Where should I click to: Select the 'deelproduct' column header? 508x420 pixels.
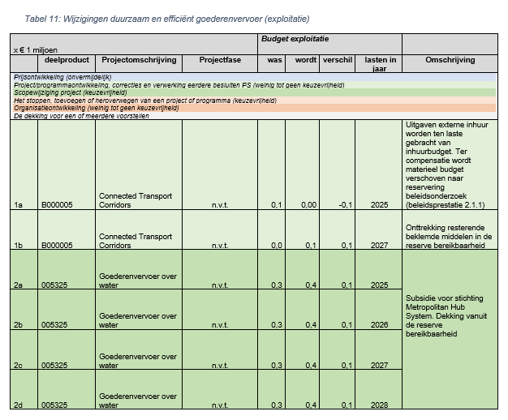[x=66, y=60]
